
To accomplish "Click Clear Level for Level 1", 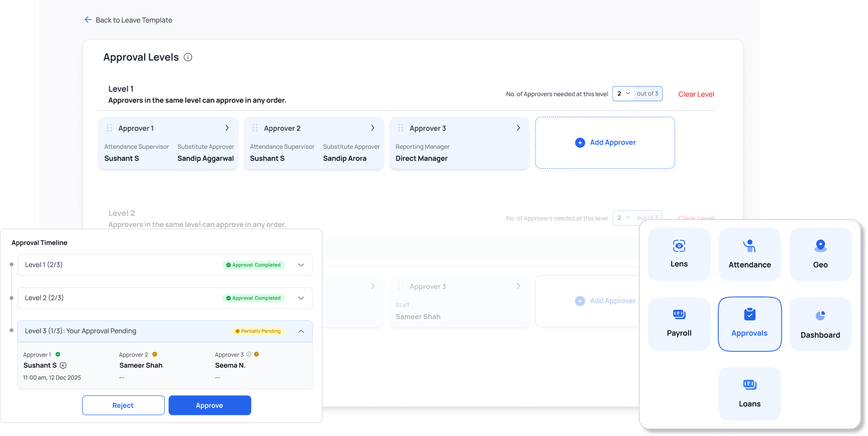I will coord(696,94).
